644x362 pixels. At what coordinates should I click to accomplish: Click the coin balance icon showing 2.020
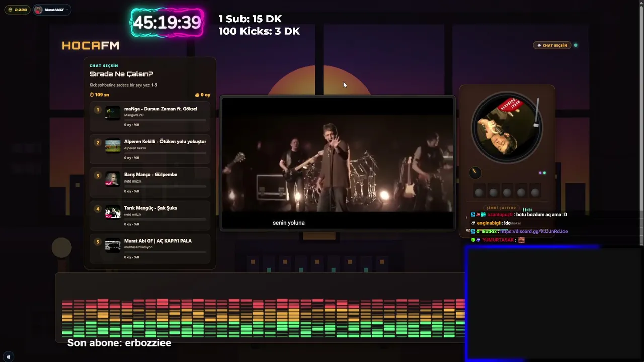coord(10,10)
